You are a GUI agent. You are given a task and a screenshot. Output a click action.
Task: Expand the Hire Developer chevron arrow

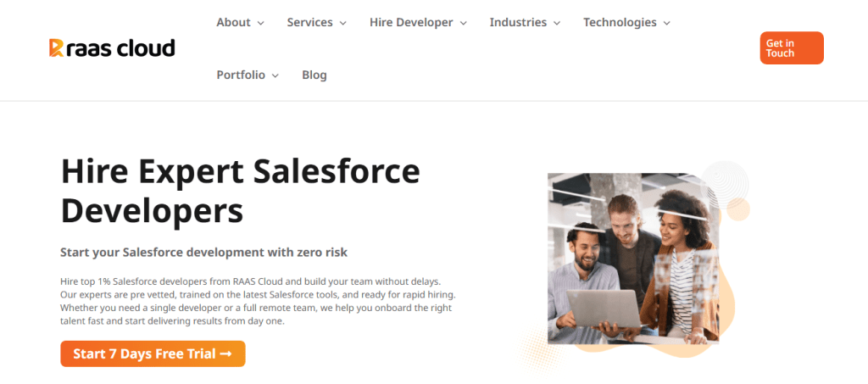[464, 24]
